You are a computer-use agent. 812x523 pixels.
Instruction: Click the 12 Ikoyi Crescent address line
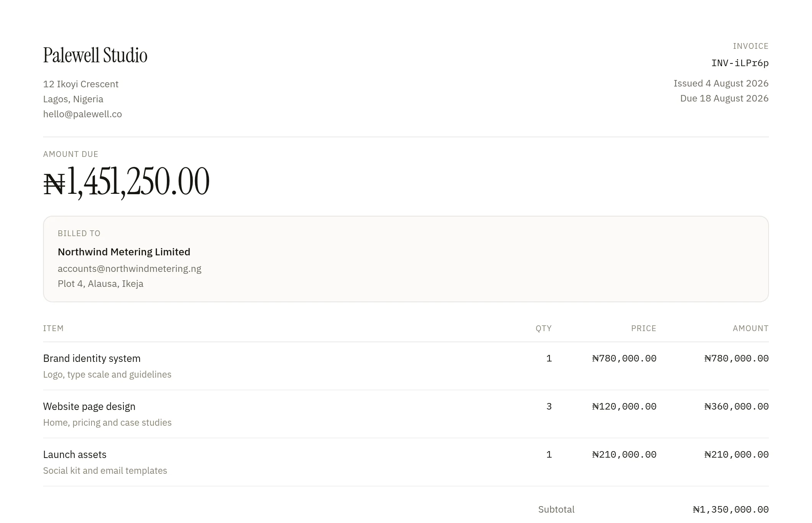coord(81,84)
